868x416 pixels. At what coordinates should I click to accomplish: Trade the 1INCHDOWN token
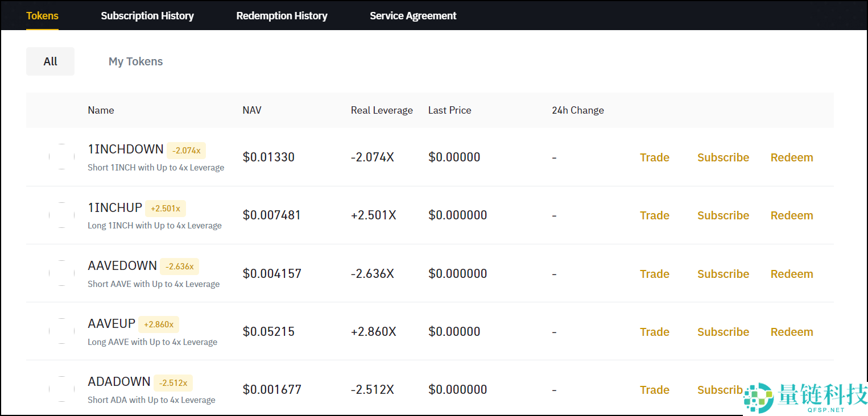click(x=654, y=157)
